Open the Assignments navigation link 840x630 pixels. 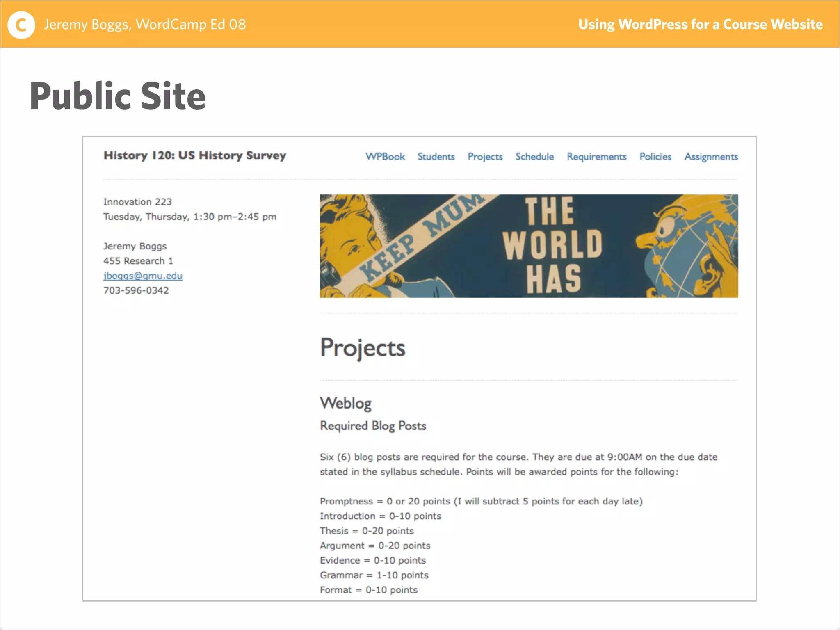coord(711,157)
